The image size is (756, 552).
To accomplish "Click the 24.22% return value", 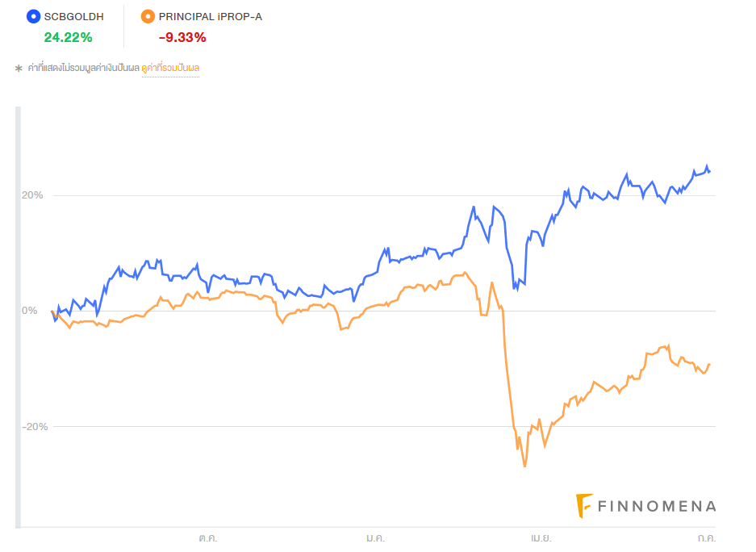I will pyautogui.click(x=68, y=37).
